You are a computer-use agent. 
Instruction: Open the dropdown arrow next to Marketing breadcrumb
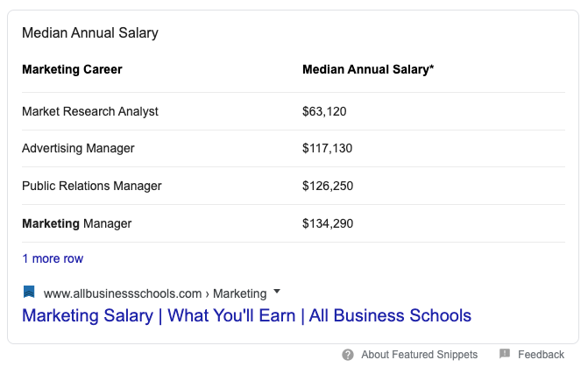[277, 291]
